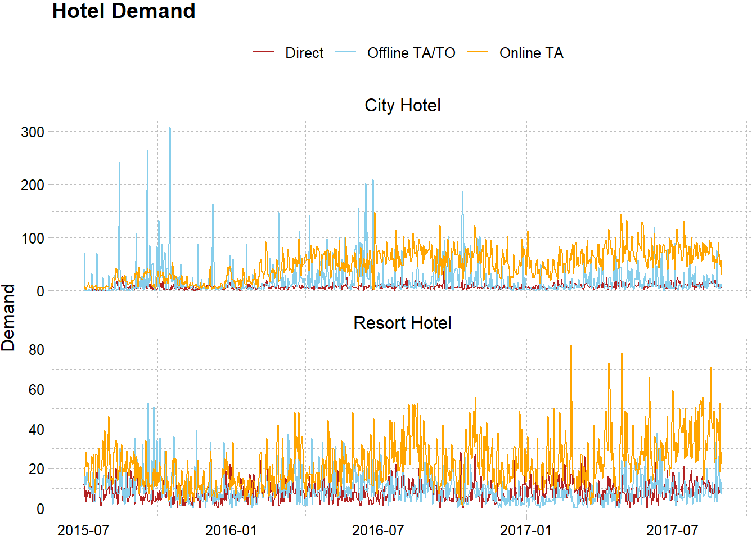Click the Direct legend red line swatch
This screenshot has height=540, width=756.
coord(263,52)
